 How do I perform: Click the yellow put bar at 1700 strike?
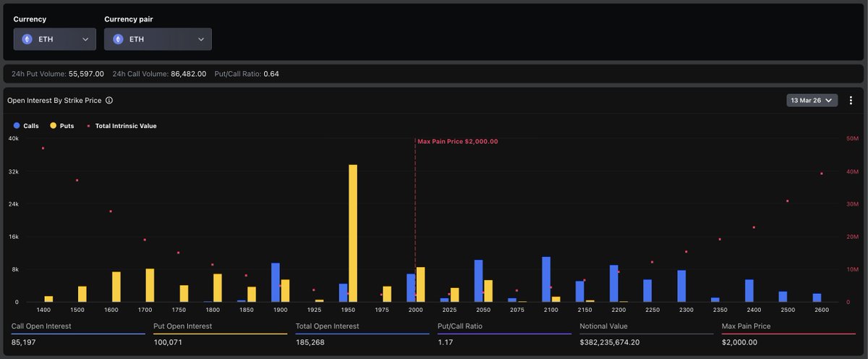coord(150,285)
